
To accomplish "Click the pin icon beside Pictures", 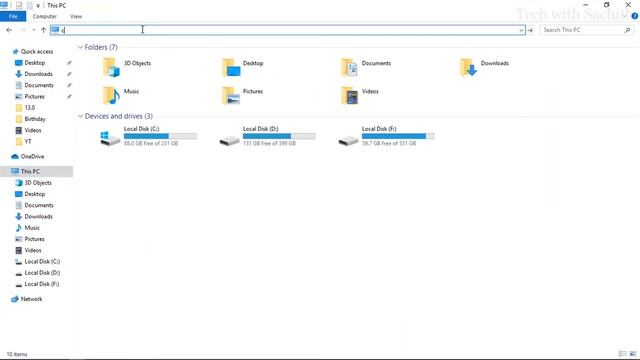I will click(69, 96).
